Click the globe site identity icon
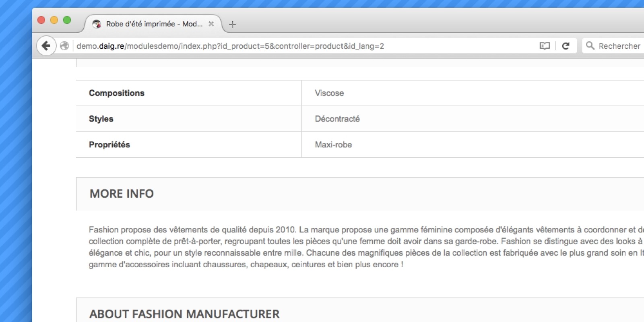 (x=64, y=46)
